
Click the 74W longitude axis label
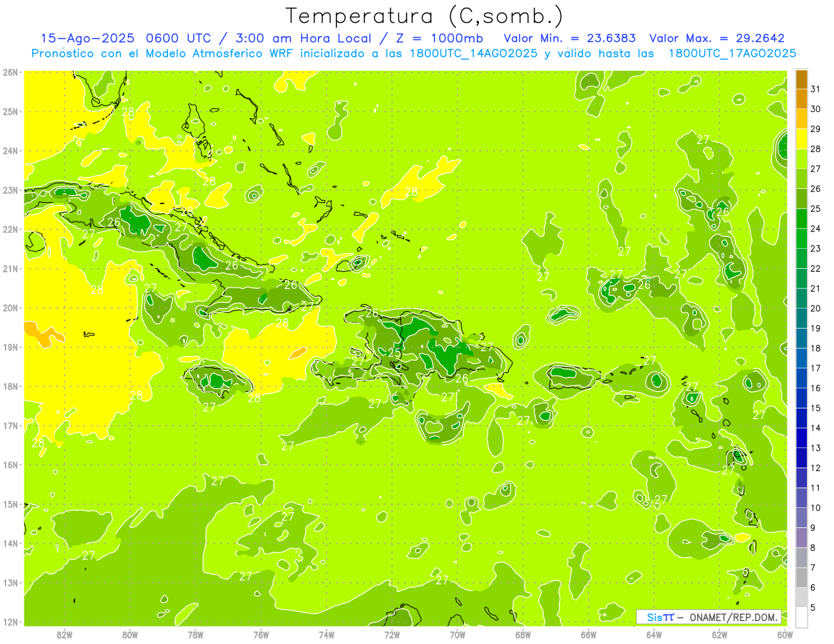click(327, 634)
